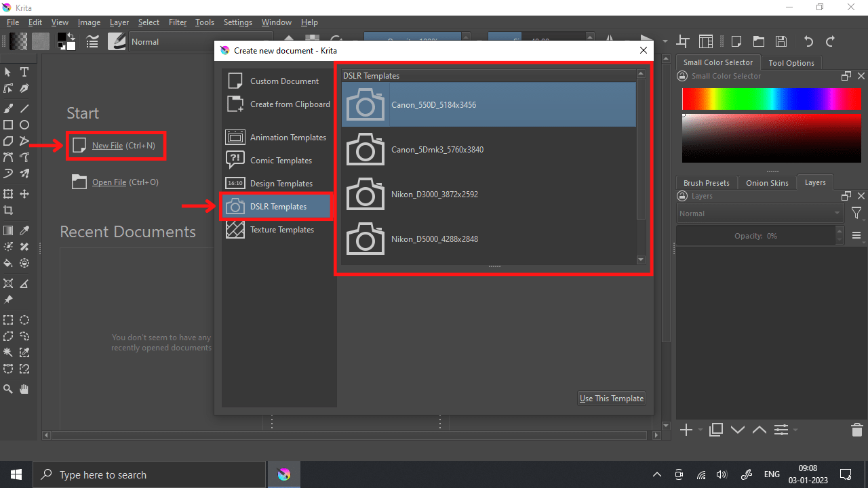Switch to the Onion Skins tab
Viewport: 868px width, 488px height.
767,183
